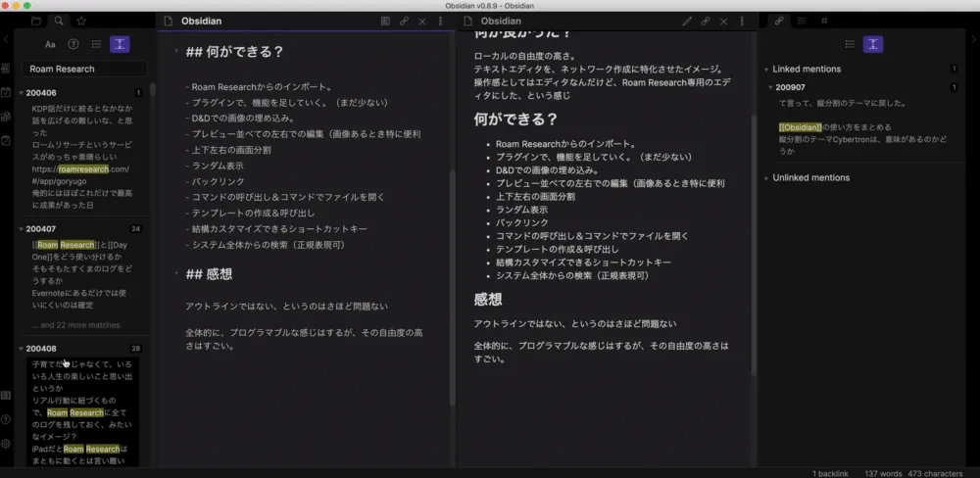Open another vault ribbon icon
Screen dimensions: 980x478
click(6, 396)
